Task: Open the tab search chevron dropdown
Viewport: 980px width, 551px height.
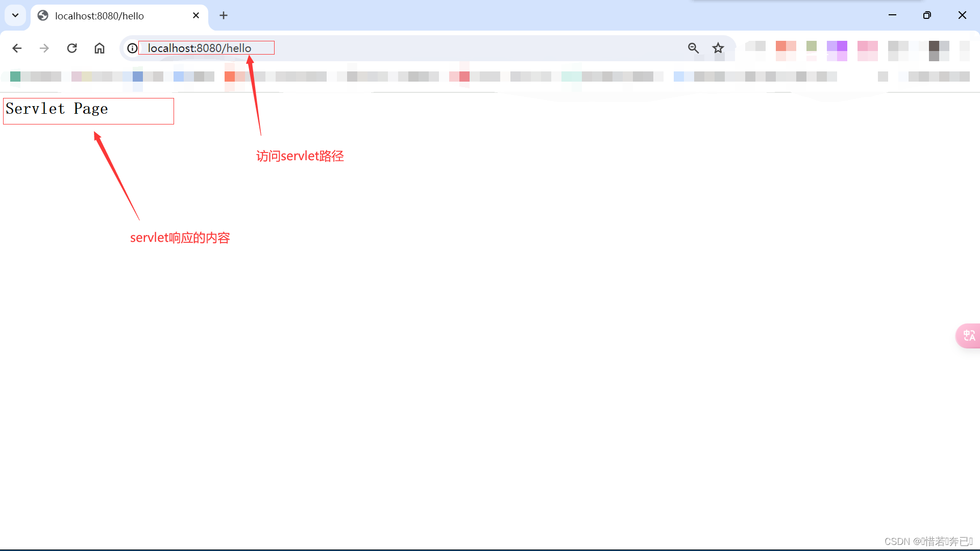Action: 15,15
